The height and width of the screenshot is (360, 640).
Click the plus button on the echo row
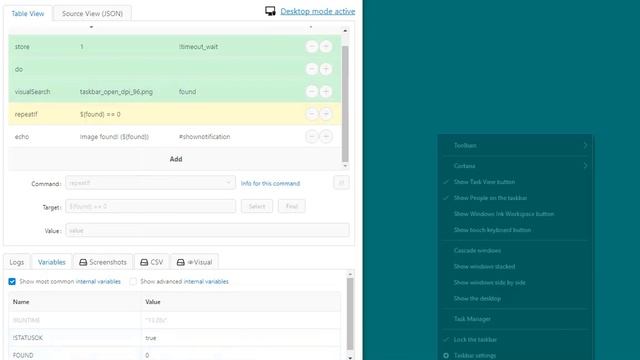326,136
